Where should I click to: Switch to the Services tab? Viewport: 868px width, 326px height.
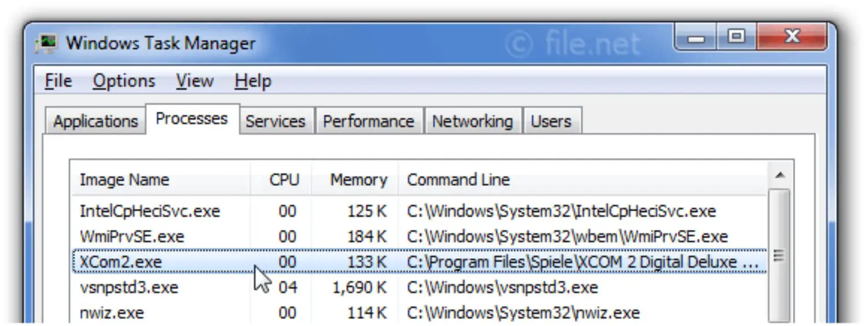tap(275, 121)
